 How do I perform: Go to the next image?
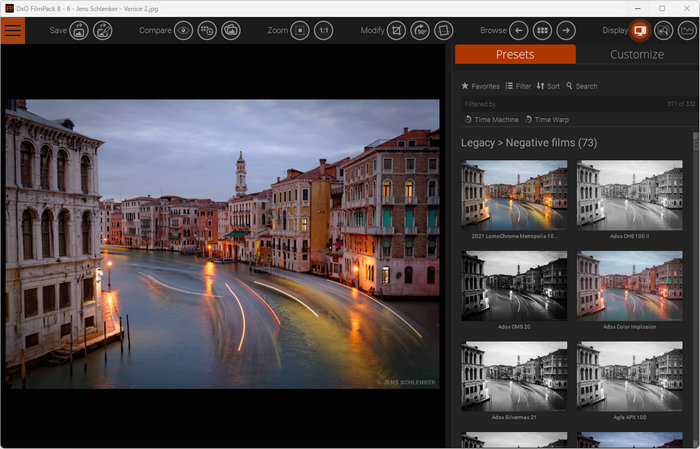coord(566,30)
